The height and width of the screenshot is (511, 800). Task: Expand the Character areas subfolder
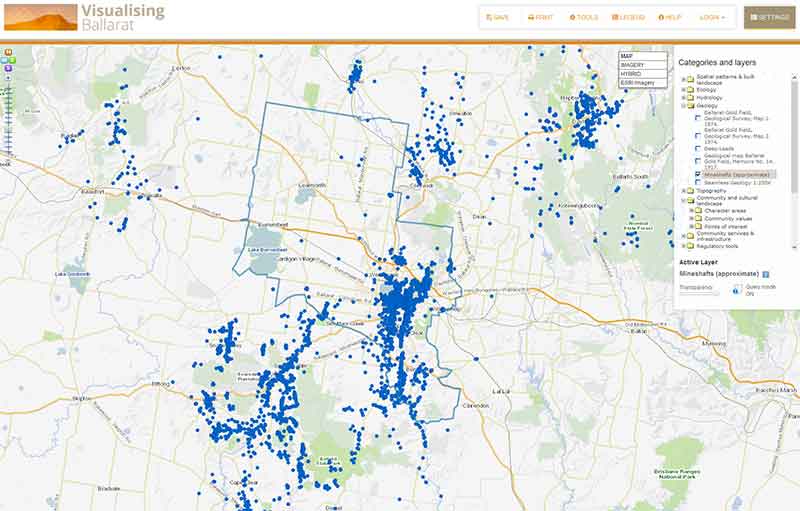691,211
